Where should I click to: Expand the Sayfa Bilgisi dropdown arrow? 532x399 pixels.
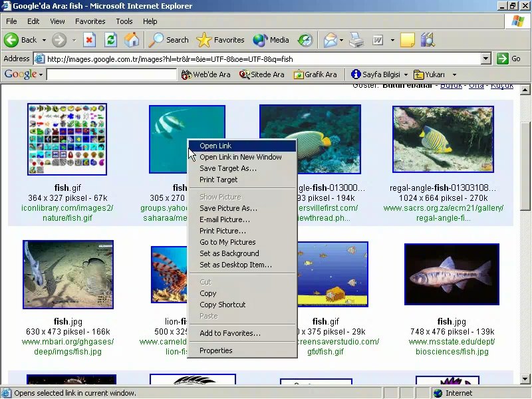coord(406,74)
